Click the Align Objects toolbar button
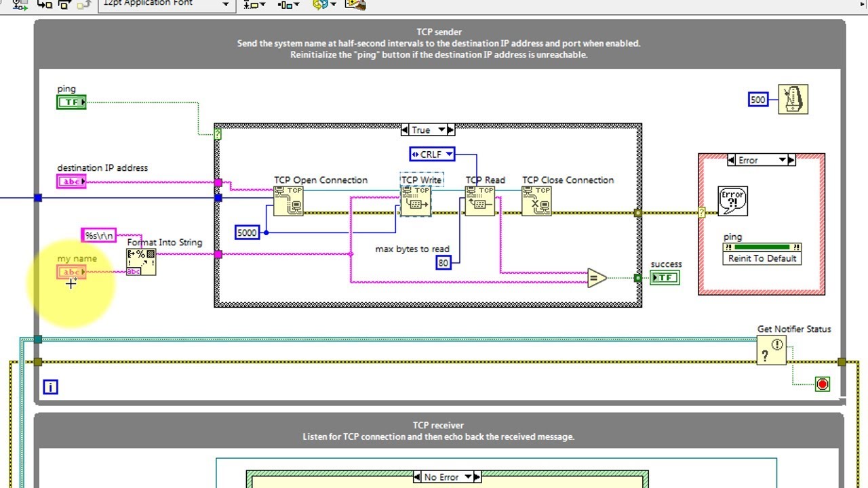Image resolution: width=868 pixels, height=488 pixels. (x=255, y=4)
